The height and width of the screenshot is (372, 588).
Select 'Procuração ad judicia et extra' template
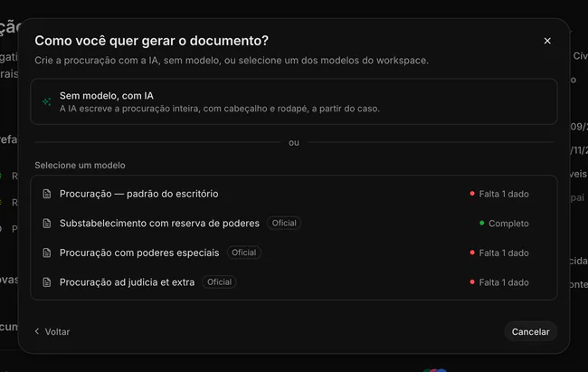[294, 282]
